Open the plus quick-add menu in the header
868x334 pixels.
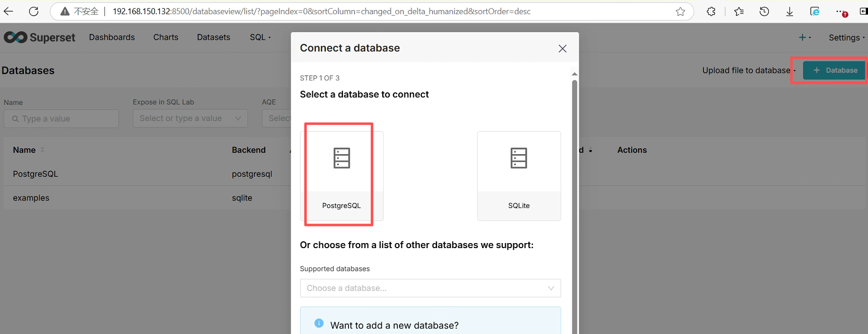coord(805,37)
